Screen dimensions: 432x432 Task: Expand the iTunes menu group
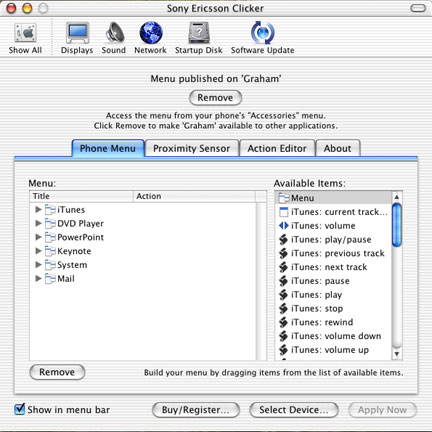(x=38, y=209)
